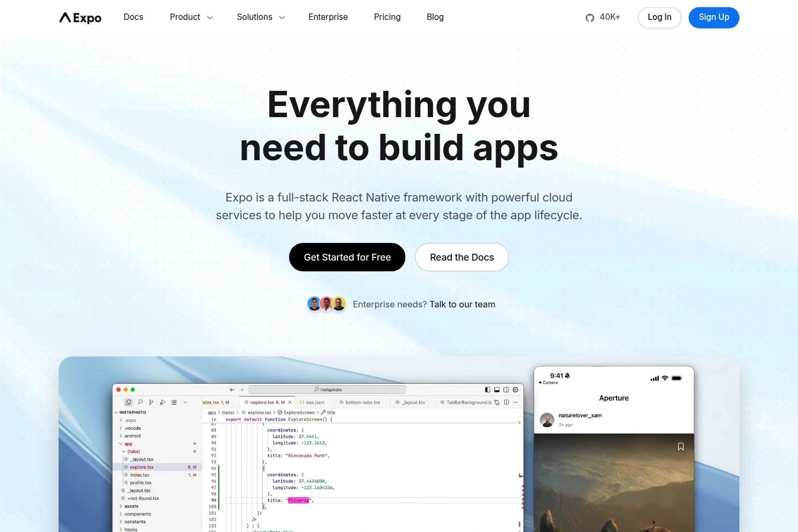The image size is (798, 532).
Task: Click the blue Sign Up button
Action: 714,18
